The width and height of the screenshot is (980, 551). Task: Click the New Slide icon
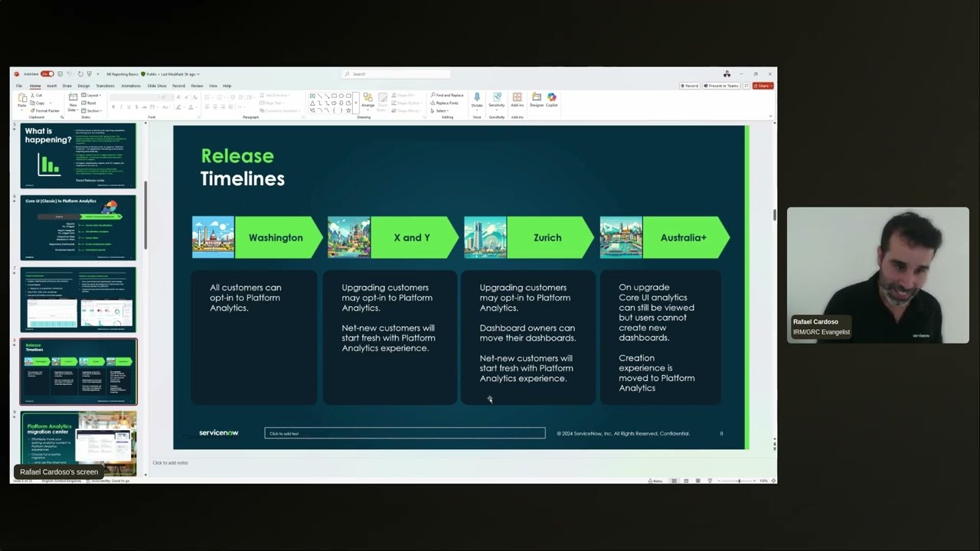73,97
